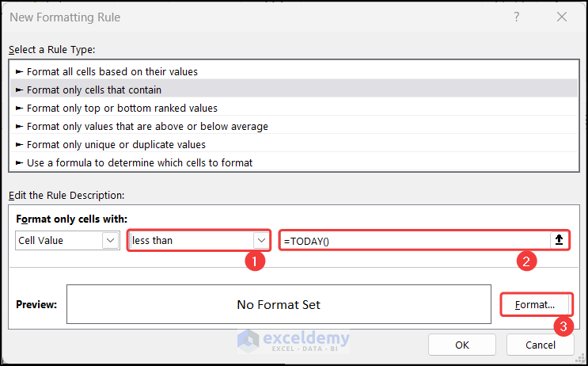Click the exceldemy logo watermark
588x366 pixels.
[x=294, y=341]
